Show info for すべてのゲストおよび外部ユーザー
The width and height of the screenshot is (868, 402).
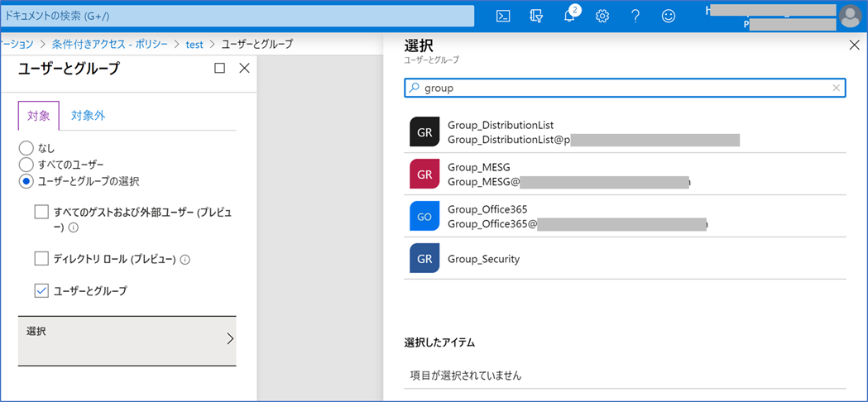click(x=73, y=227)
